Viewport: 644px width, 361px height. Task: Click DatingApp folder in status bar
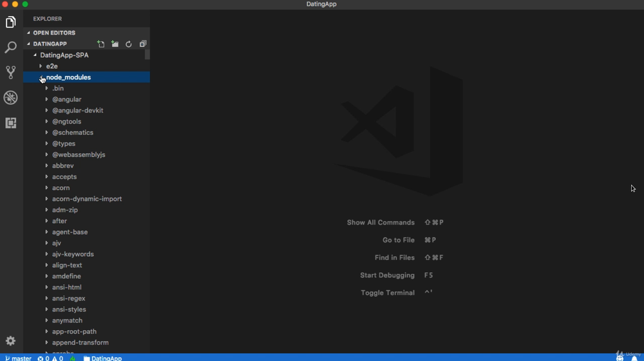point(102,358)
